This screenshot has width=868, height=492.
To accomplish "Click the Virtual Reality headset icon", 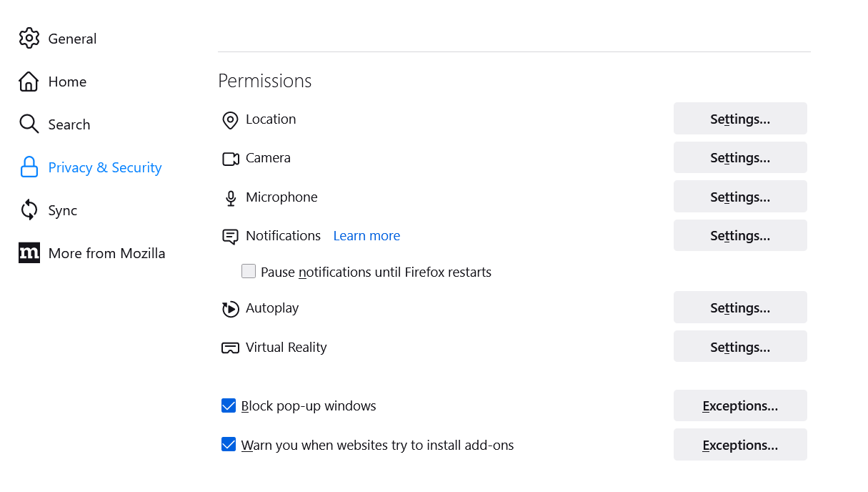I will pos(230,348).
